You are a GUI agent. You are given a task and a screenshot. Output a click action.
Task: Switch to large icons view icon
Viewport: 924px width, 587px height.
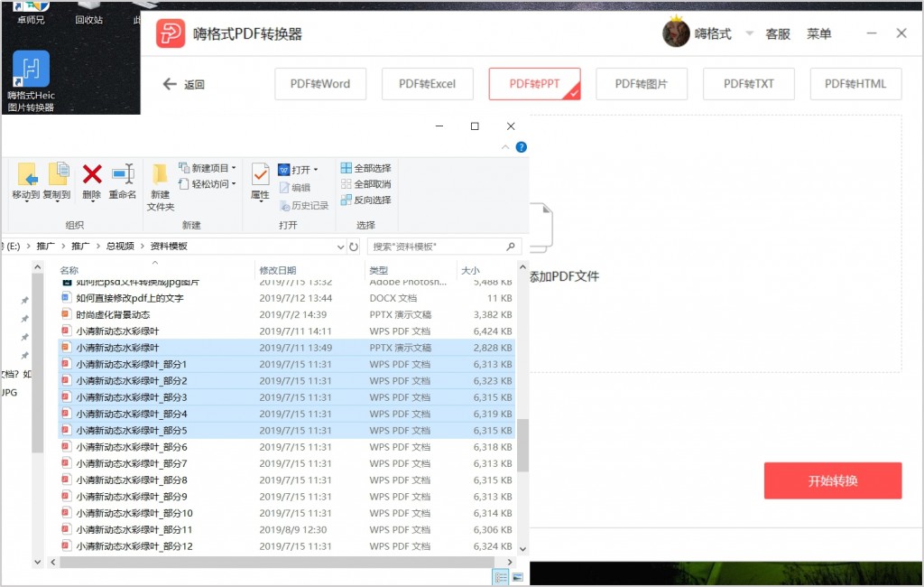pyautogui.click(x=517, y=578)
